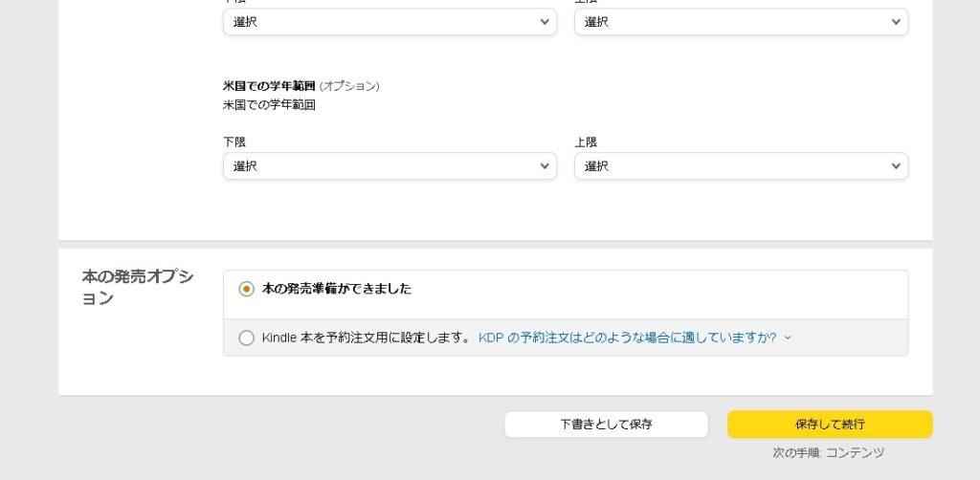Click the chevron arrow on the topmost right dropdown

[896, 22]
